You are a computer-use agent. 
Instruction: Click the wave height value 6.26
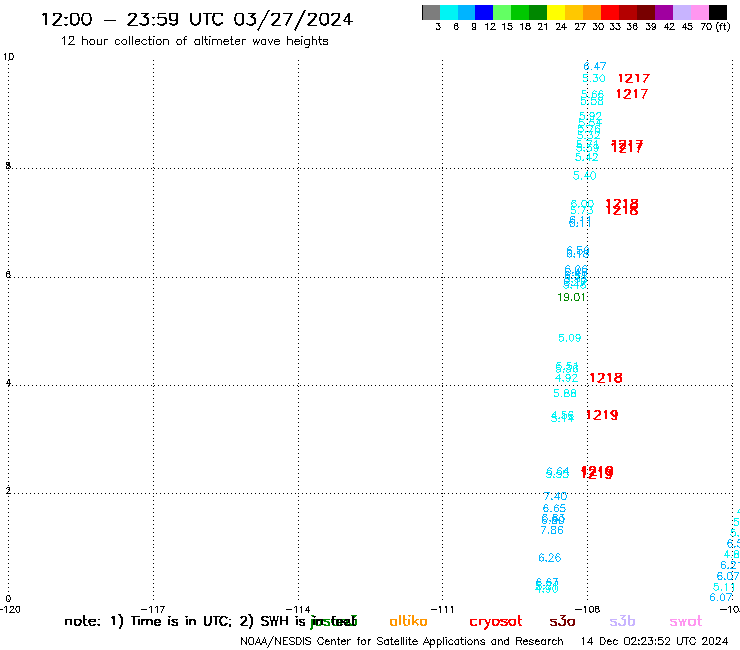tap(550, 558)
